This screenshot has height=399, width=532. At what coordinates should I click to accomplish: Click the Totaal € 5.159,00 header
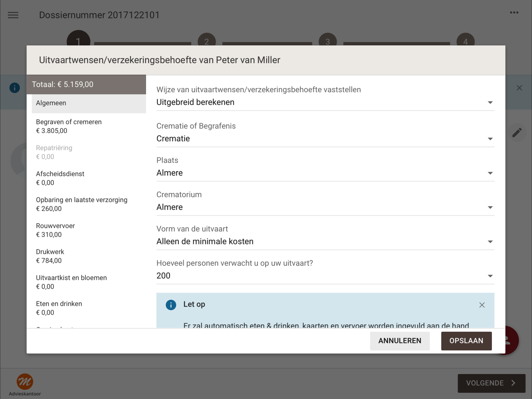tap(86, 85)
